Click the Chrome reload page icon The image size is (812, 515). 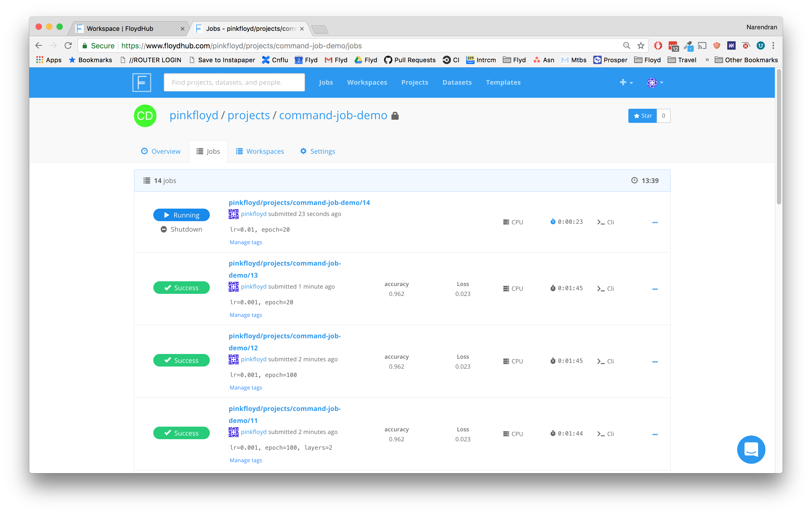(x=68, y=45)
